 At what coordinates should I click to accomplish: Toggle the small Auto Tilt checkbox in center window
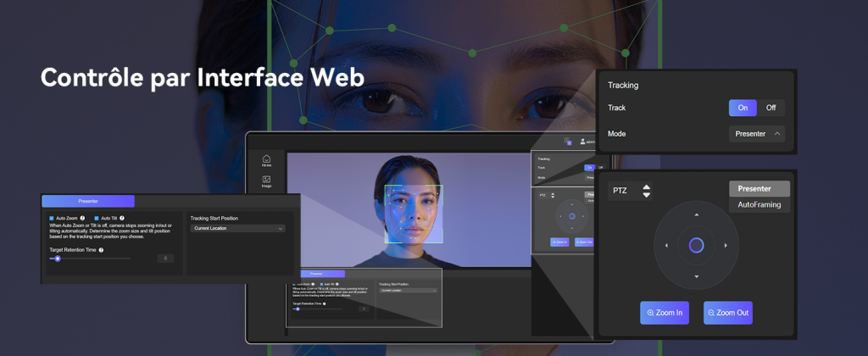321,284
